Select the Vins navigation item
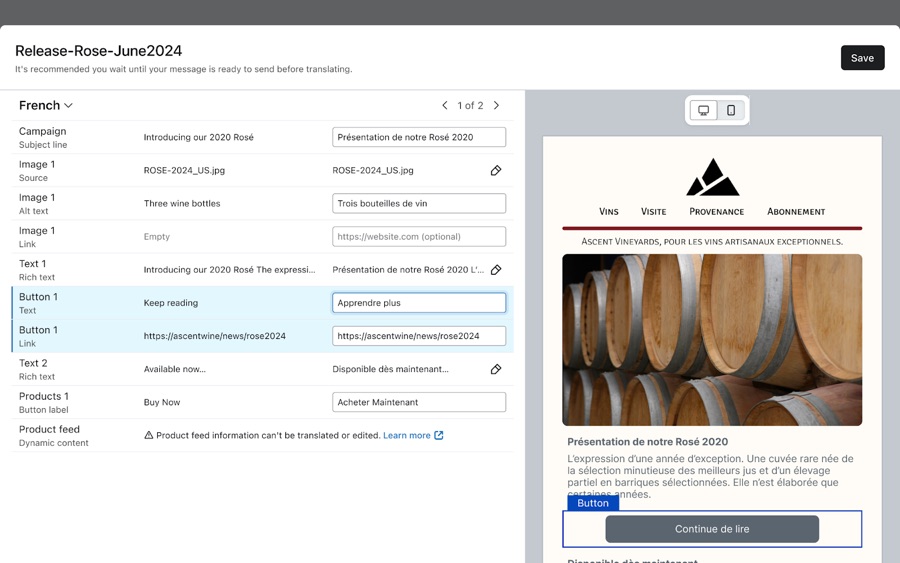The height and width of the screenshot is (563, 900). pos(609,212)
